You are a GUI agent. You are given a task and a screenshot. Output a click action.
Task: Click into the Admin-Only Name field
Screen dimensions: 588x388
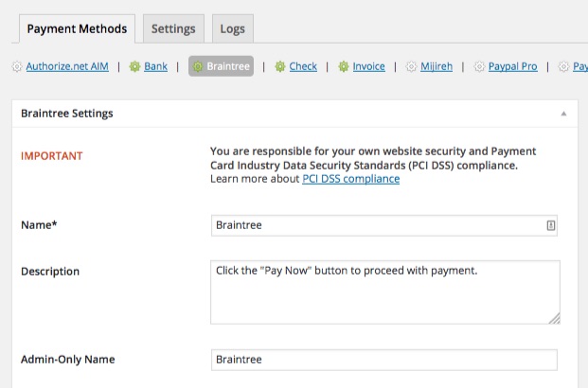click(384, 360)
